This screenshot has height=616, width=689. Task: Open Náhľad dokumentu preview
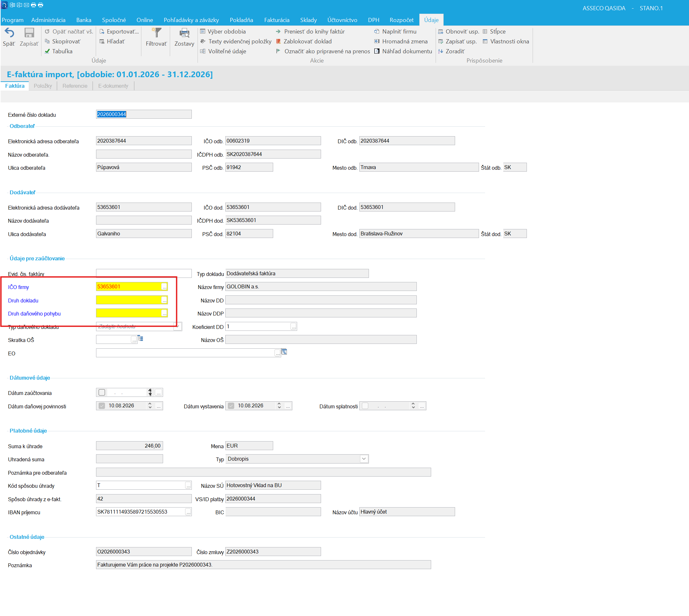403,51
